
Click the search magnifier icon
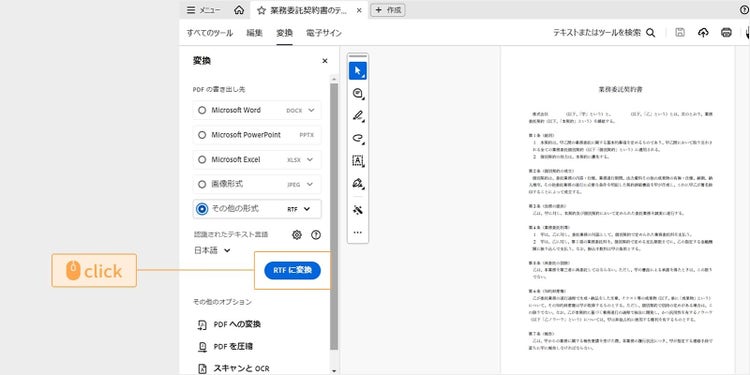[x=651, y=33]
